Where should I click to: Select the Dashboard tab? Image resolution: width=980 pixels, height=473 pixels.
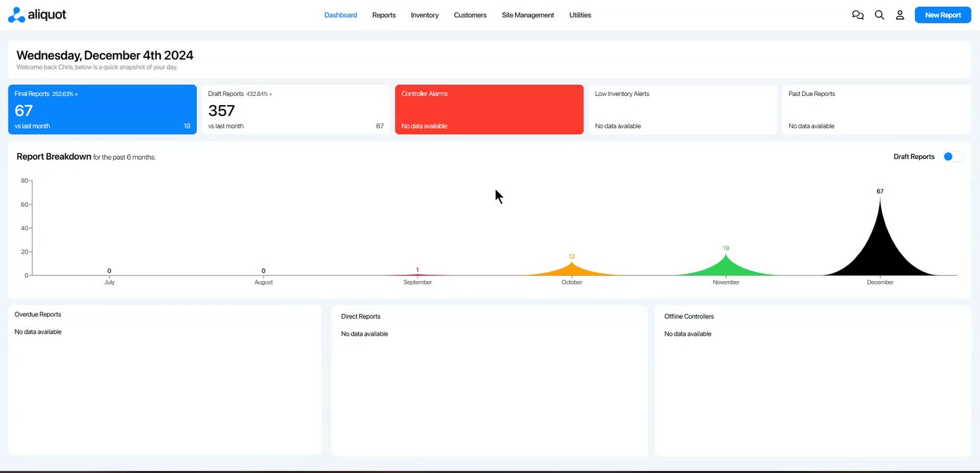[x=341, y=15]
